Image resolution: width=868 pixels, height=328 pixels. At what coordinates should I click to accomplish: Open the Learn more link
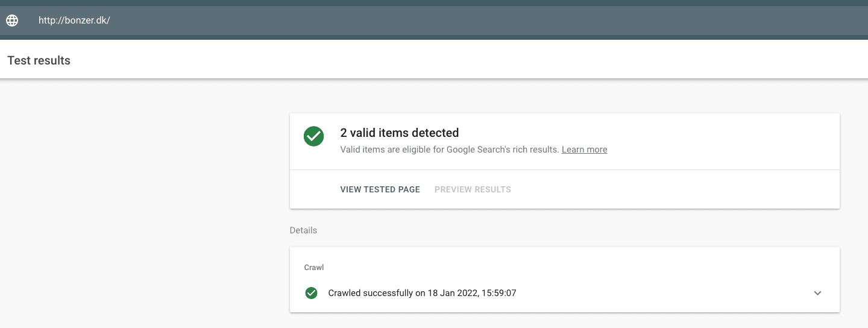pyautogui.click(x=584, y=150)
